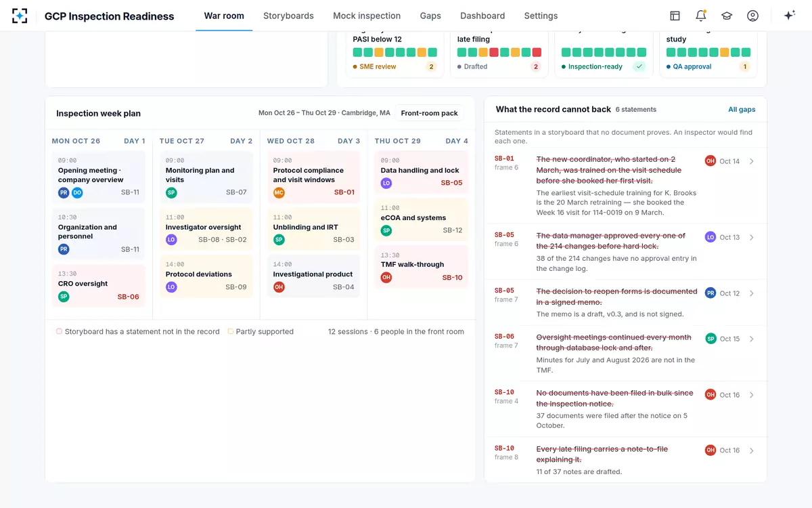Click the yellow Partly supported legend swatch

(x=231, y=332)
